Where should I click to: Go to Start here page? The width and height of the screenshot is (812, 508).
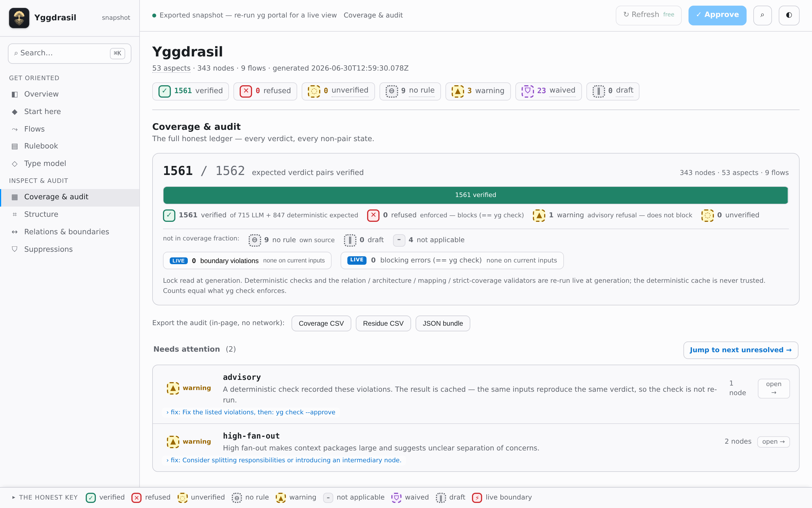tap(70, 111)
